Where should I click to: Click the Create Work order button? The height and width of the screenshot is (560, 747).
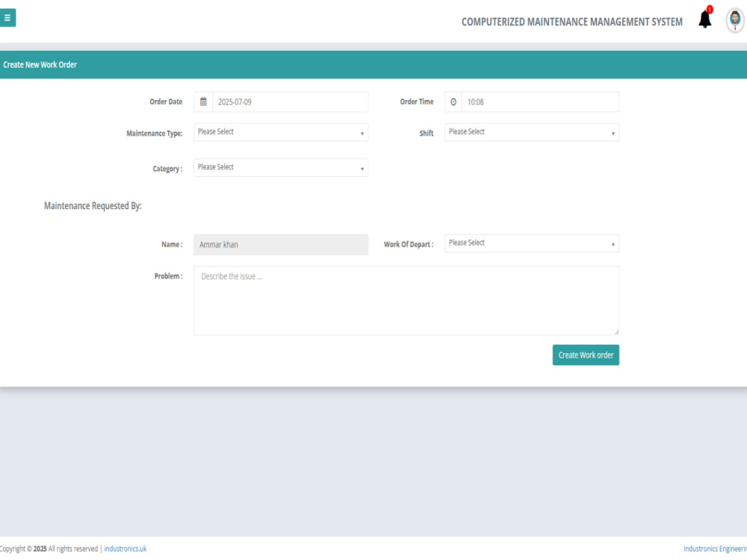[x=586, y=355]
